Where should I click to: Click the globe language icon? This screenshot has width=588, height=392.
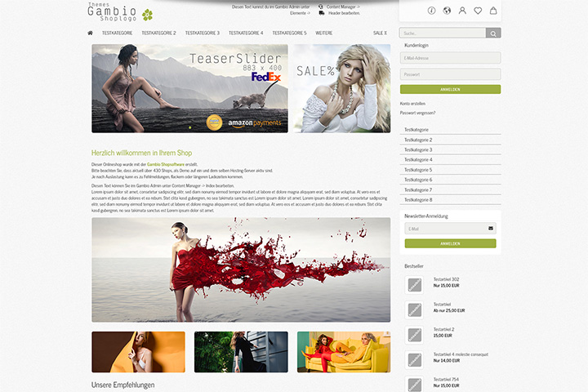pyautogui.click(x=447, y=11)
